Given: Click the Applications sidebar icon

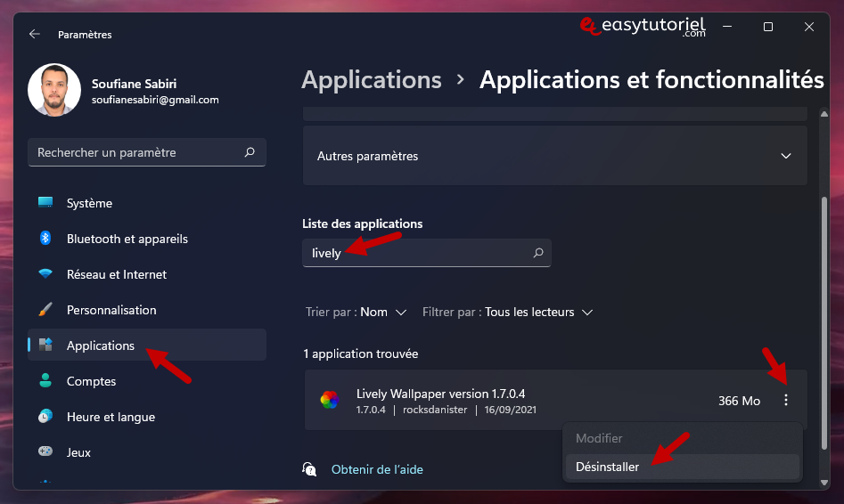Looking at the screenshot, I should pyautogui.click(x=45, y=345).
